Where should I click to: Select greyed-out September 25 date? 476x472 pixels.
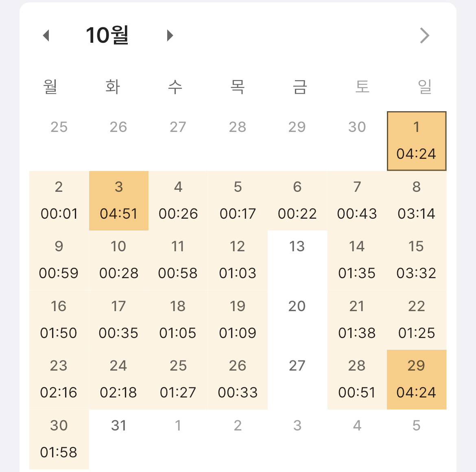(59, 127)
